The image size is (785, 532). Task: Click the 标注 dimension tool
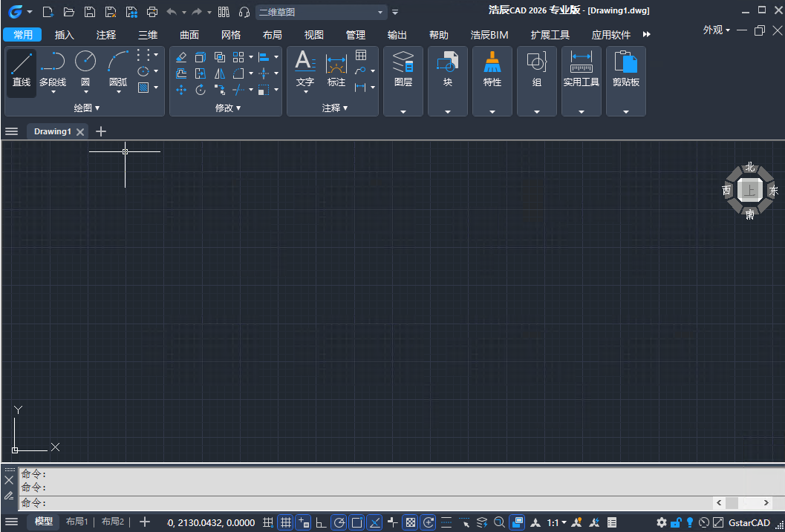click(336, 70)
